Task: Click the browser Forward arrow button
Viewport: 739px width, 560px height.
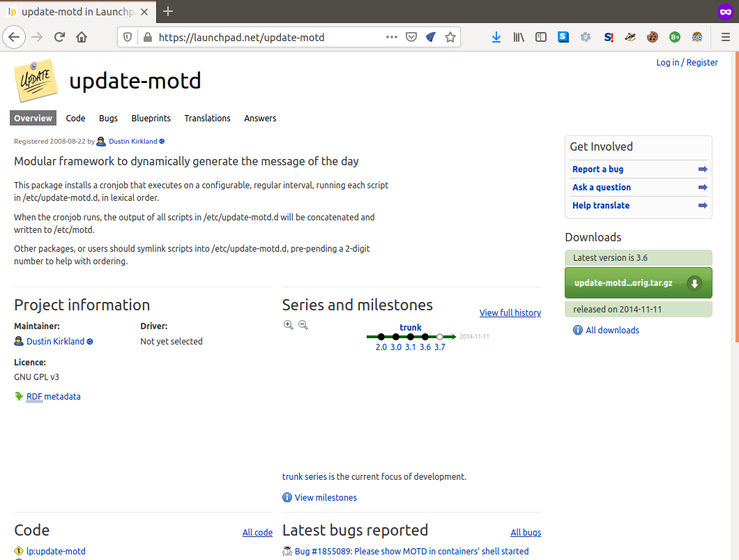Action: tap(37, 37)
